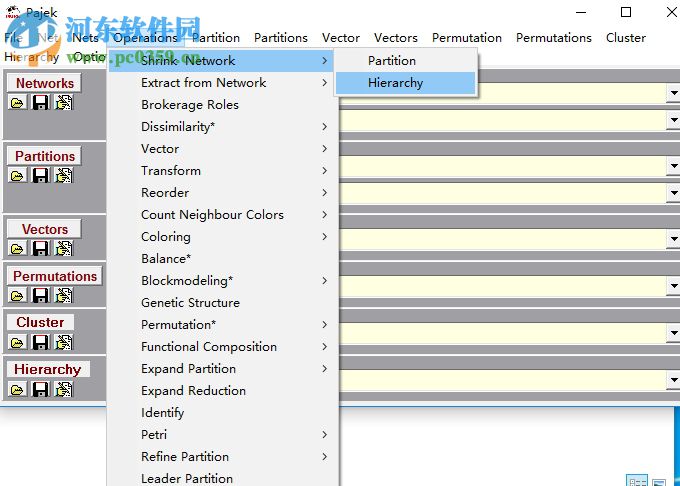Expand Extract from Network submenu
Image resolution: width=680 pixels, height=486 pixels.
223,82
